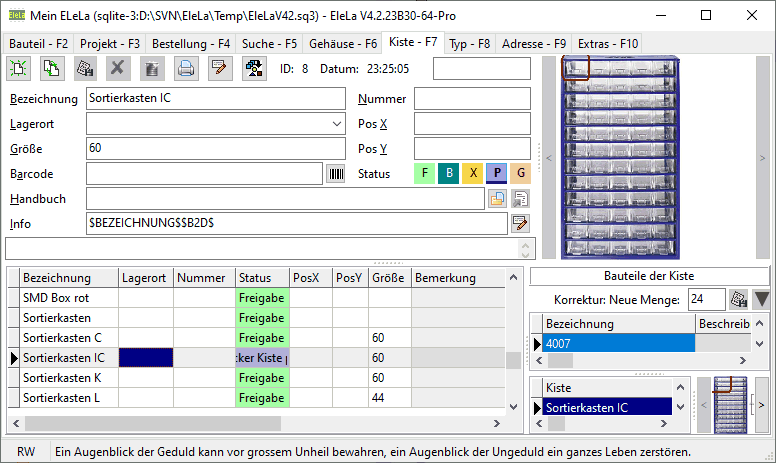The width and height of the screenshot is (776, 463).
Task: Expand the dark triangle next to quantity
Action: coord(761,299)
